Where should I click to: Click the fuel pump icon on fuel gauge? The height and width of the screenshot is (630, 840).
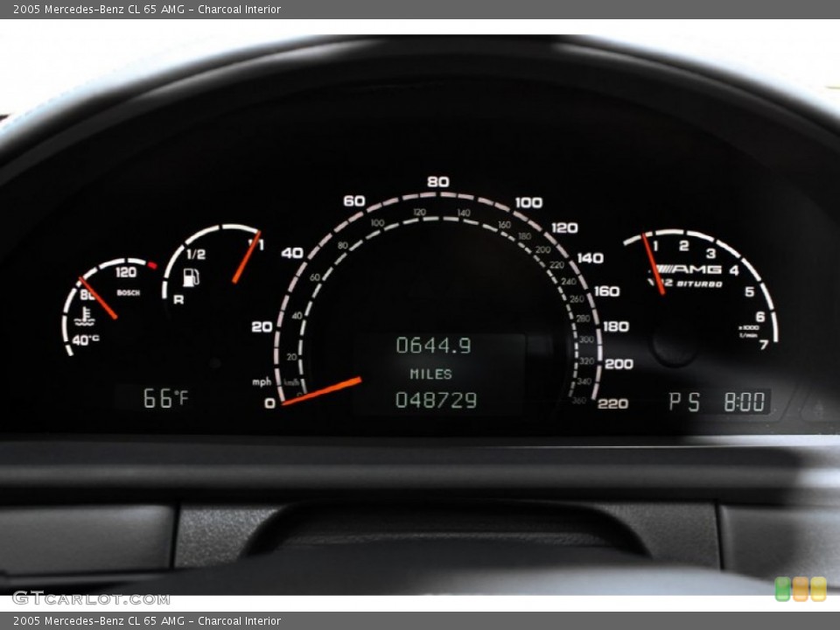point(191,277)
